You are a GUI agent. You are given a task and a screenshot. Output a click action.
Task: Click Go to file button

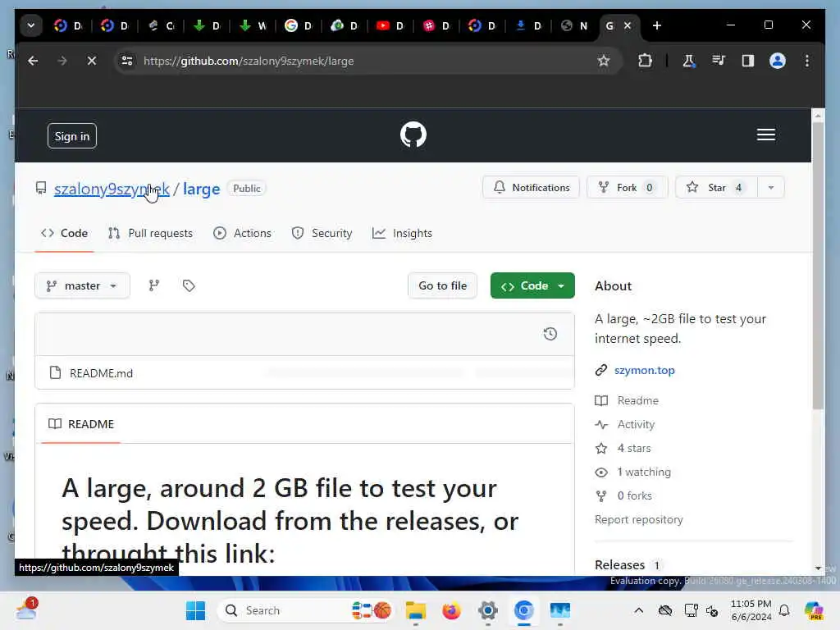(442, 285)
